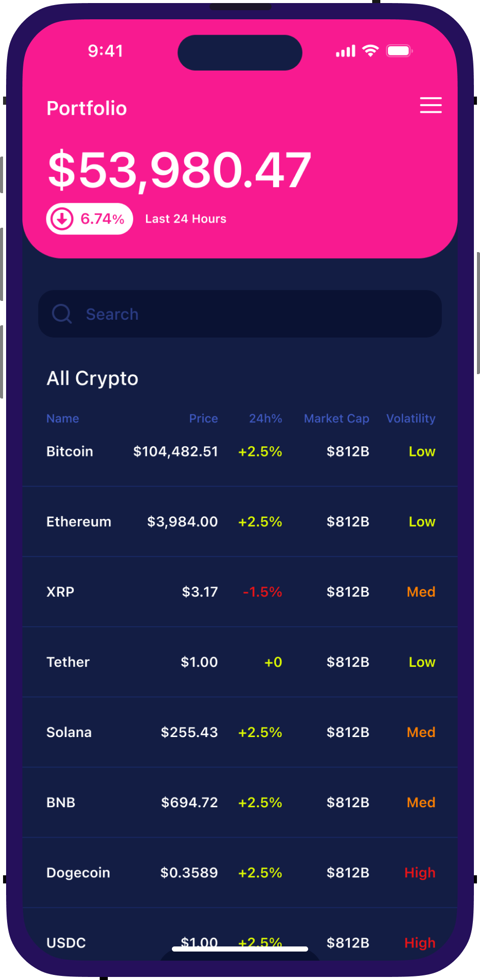Tap the cellular signal bars icon
The width and height of the screenshot is (480, 980).
click(346, 51)
